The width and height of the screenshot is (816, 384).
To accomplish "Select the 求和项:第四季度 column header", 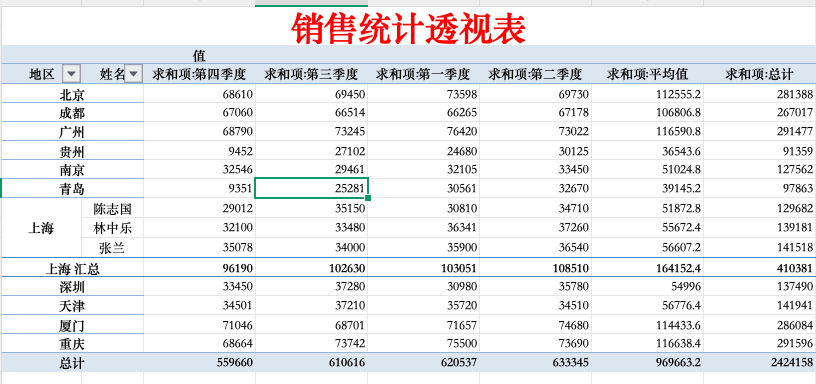I will click(199, 74).
